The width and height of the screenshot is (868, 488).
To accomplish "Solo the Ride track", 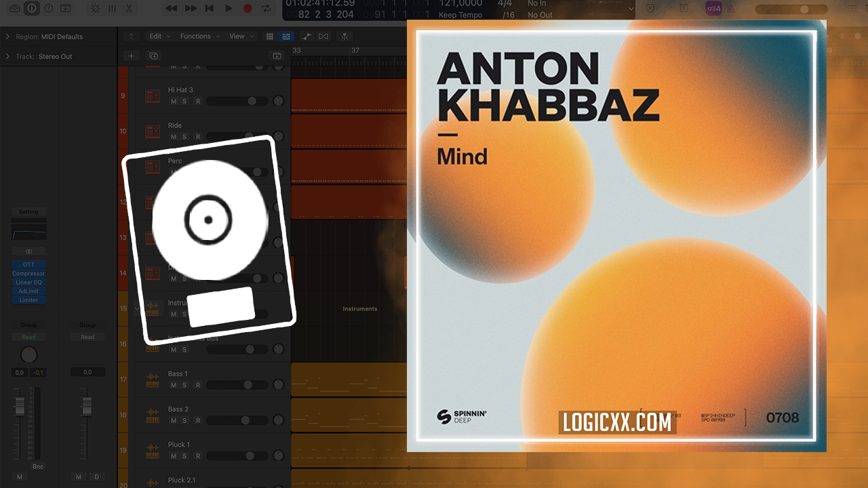I will [184, 136].
